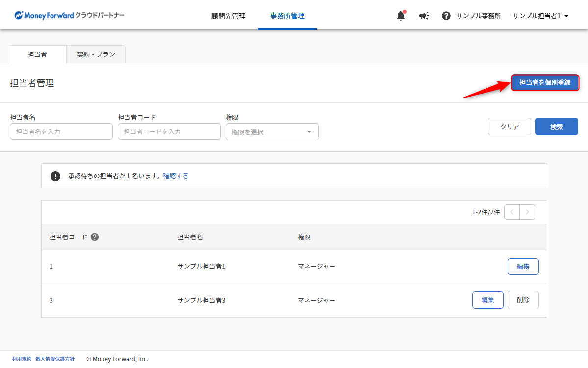The height and width of the screenshot is (368, 588).
Task: Open the 権限 selection dropdown
Action: click(x=272, y=131)
